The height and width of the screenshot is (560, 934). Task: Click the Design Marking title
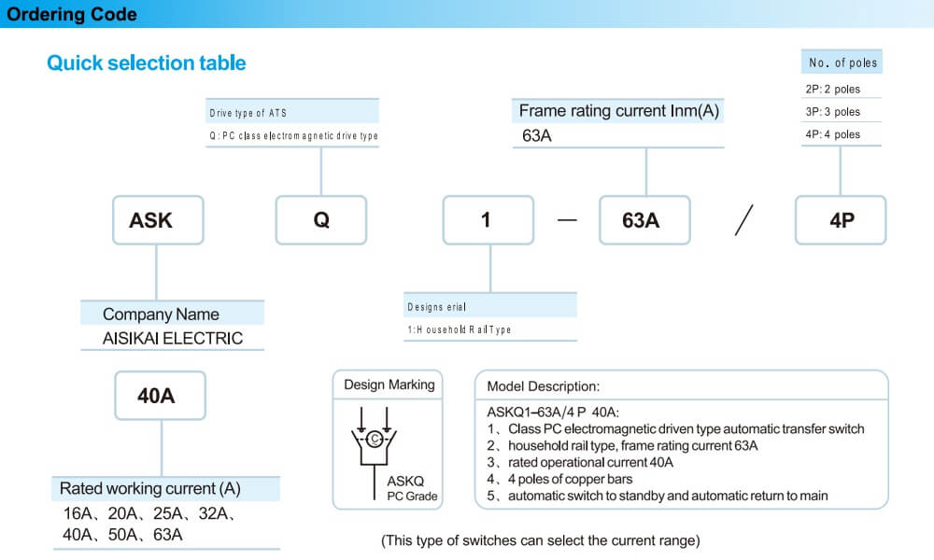[x=389, y=385]
